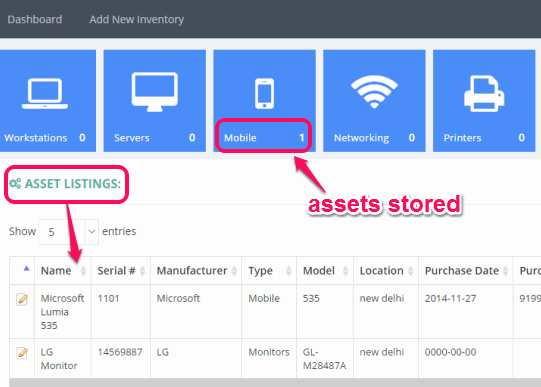This screenshot has height=387, width=541.
Task: Sort table by Model column
Action: pyautogui.click(x=325, y=271)
